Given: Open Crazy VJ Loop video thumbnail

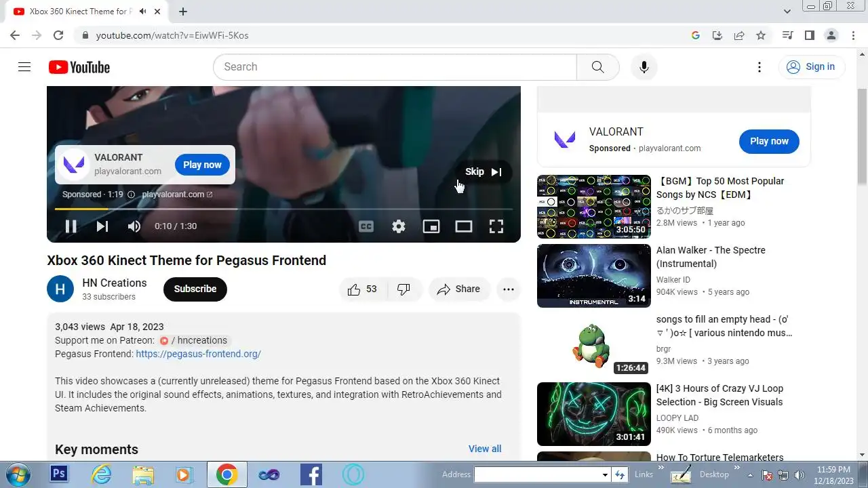Looking at the screenshot, I should 594,414.
